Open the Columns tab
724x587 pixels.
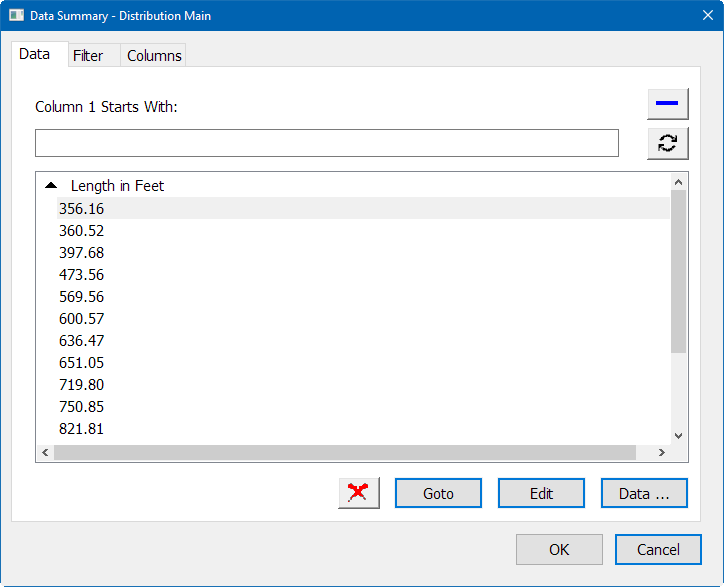(154, 56)
